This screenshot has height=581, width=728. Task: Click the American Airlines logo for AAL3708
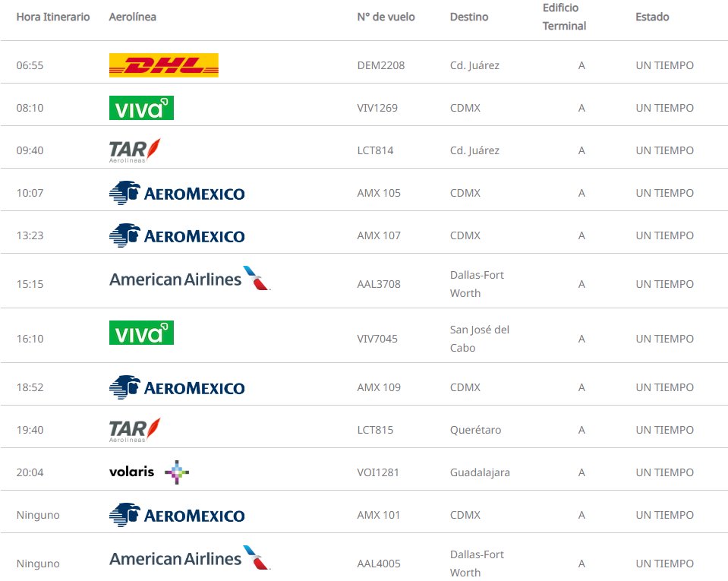click(190, 279)
